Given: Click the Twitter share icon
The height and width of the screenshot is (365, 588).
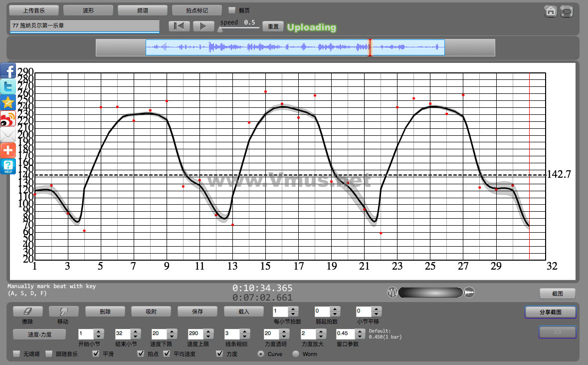Looking at the screenshot, I should pyautogui.click(x=8, y=87).
